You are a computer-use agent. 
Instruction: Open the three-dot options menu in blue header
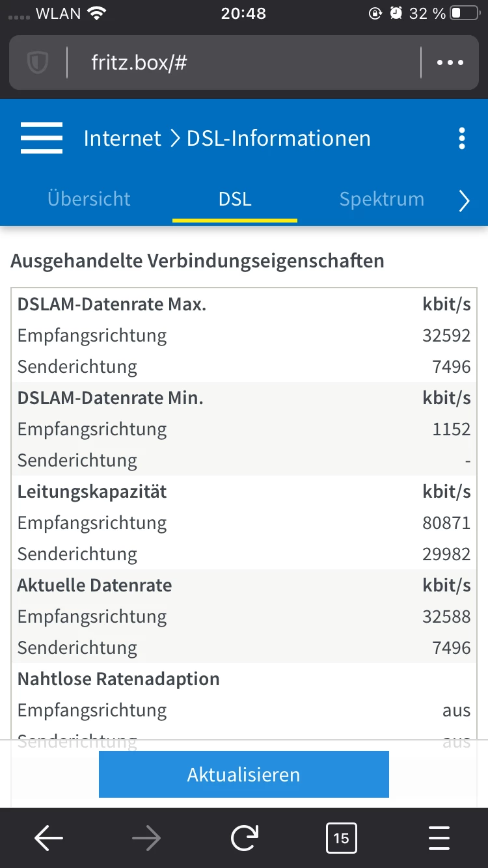[x=462, y=139]
